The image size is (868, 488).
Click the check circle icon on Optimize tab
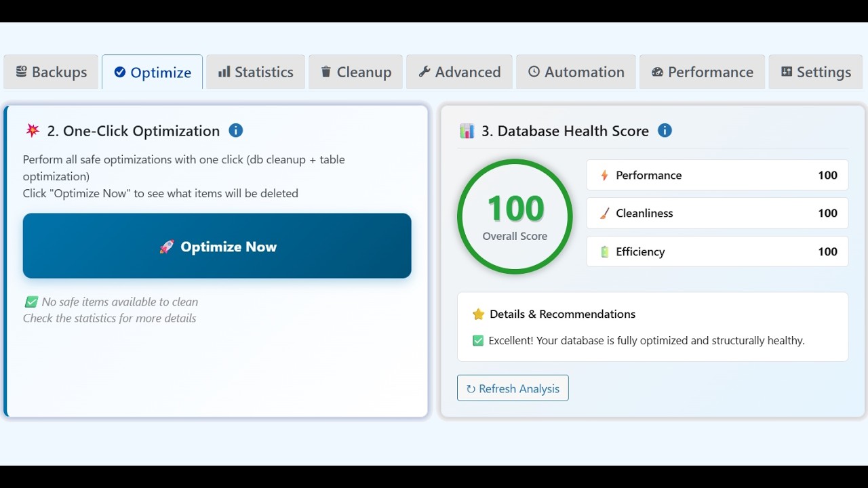119,72
